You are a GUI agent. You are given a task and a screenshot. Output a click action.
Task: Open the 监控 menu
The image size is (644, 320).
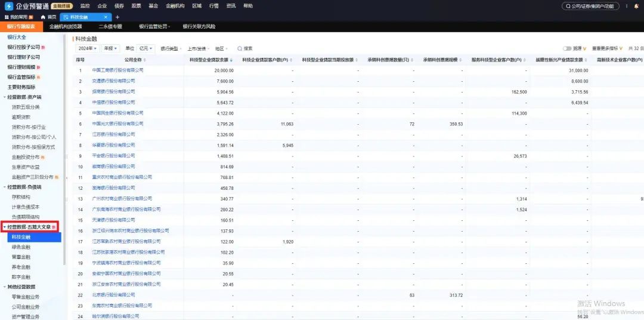85,6
